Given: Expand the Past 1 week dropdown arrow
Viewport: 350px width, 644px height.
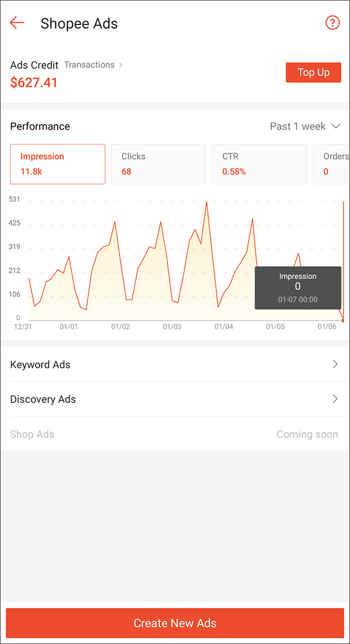Looking at the screenshot, I should (x=335, y=126).
